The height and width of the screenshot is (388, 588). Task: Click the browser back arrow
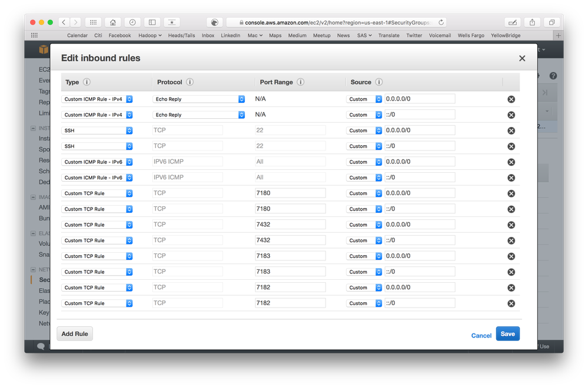64,21
